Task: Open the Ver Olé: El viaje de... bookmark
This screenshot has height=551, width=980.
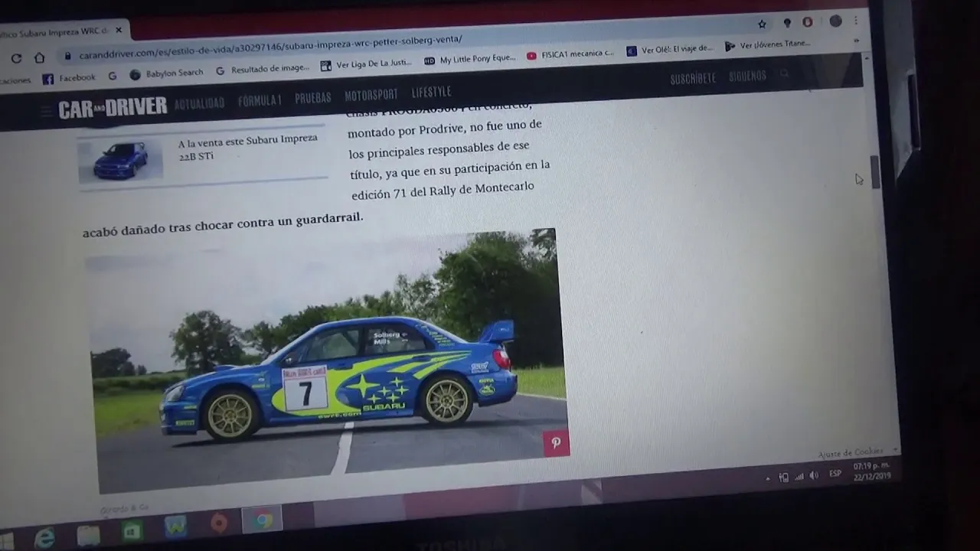Action: pos(670,50)
